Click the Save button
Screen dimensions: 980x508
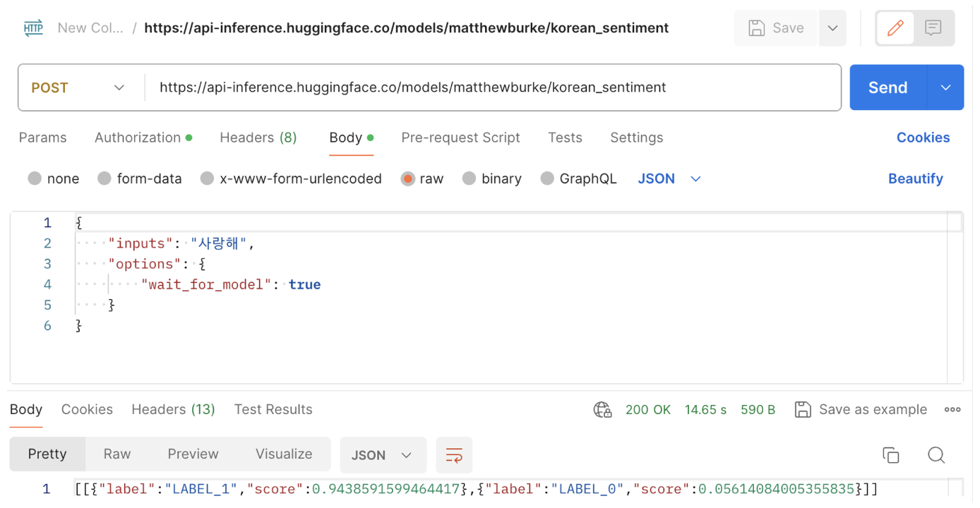776,28
